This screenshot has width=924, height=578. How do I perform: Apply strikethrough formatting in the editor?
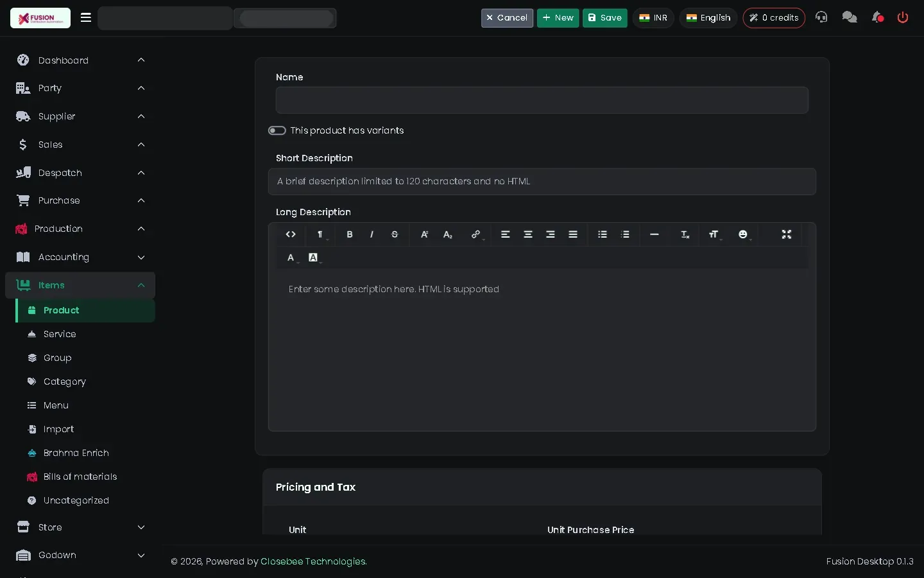point(395,234)
